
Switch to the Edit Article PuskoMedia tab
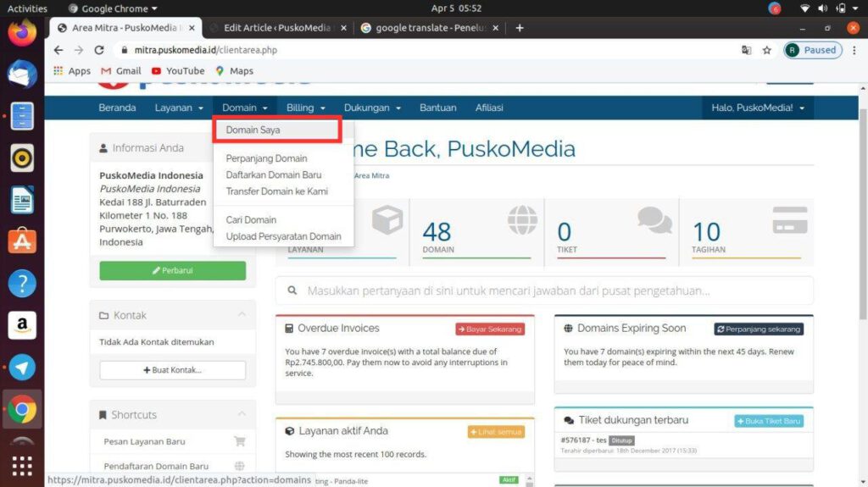point(277,28)
